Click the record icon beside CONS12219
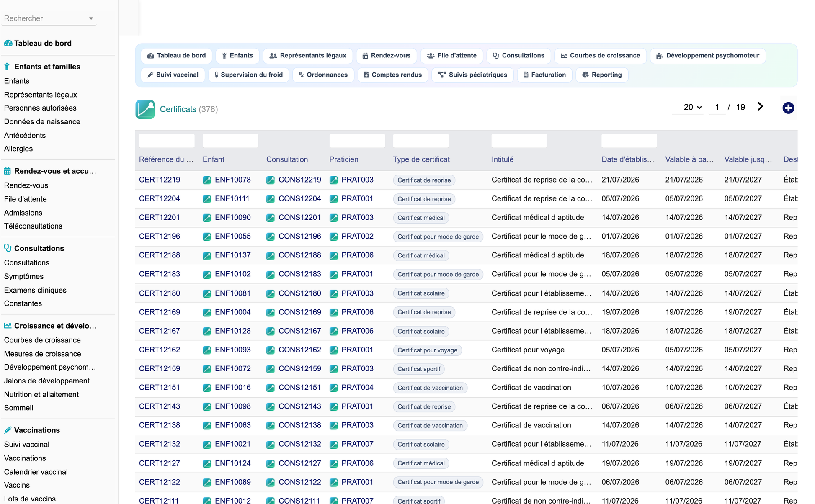The height and width of the screenshot is (504, 815). (271, 180)
